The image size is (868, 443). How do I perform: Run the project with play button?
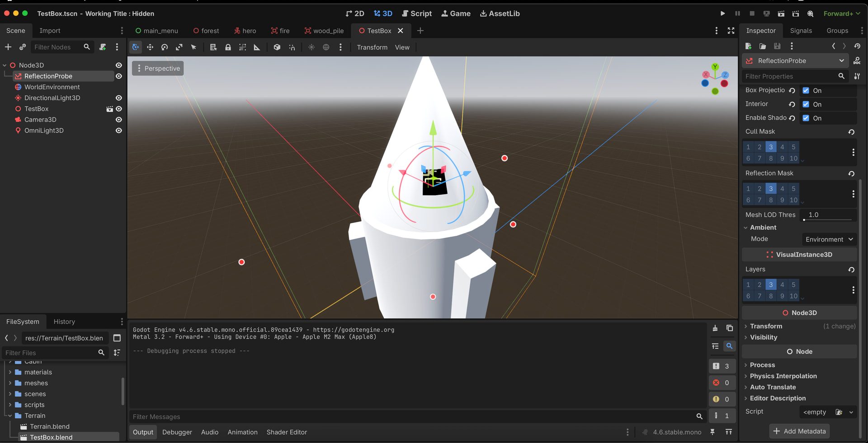click(722, 14)
